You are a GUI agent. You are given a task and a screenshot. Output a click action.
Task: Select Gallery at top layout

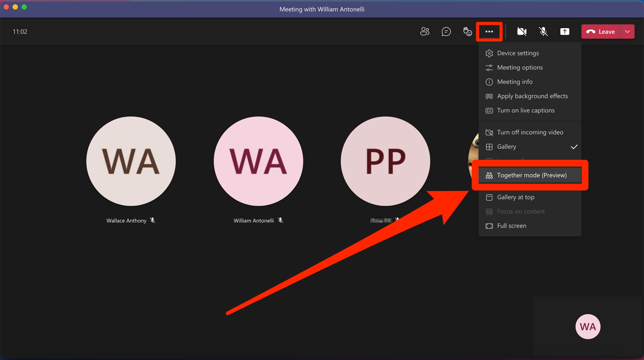click(515, 197)
